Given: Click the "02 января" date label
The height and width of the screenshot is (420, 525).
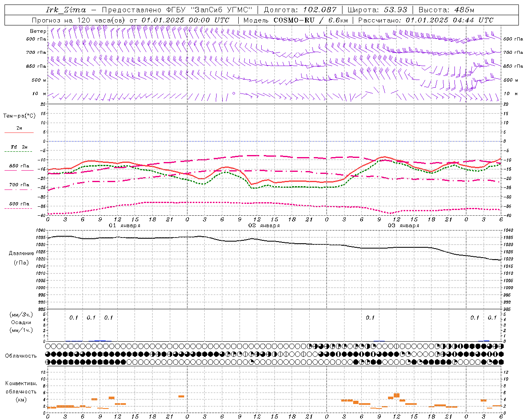Looking at the screenshot, I should pos(264,226).
